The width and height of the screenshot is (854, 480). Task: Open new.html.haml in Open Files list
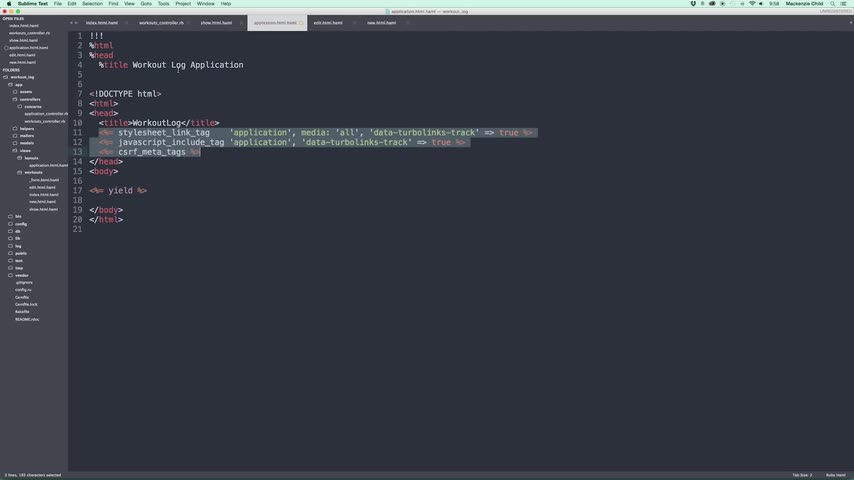pyautogui.click(x=22, y=62)
